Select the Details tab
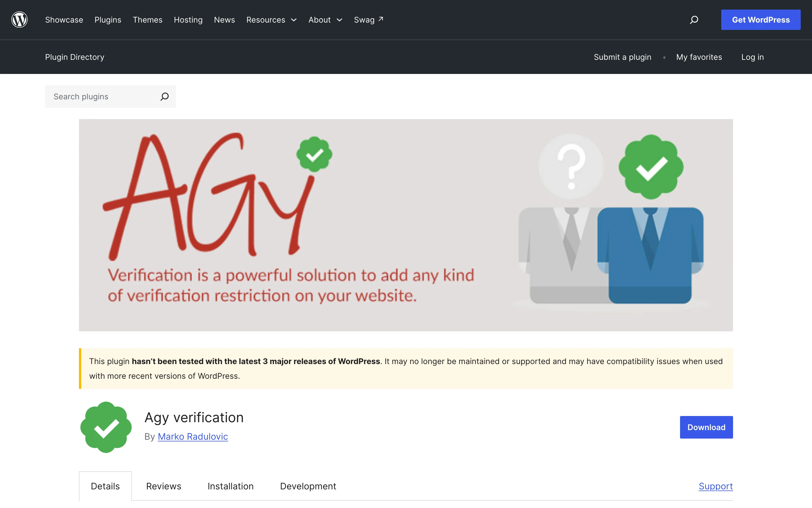Image resolution: width=812 pixels, height=508 pixels. [x=105, y=486]
